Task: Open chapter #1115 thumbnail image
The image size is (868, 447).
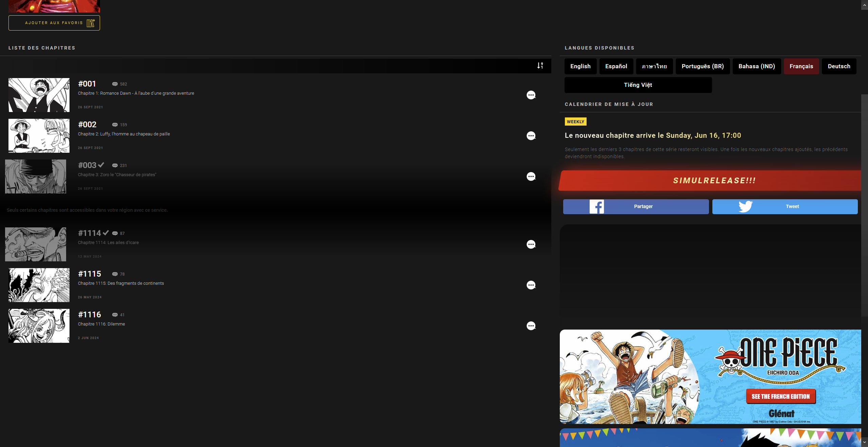Action: pyautogui.click(x=39, y=285)
